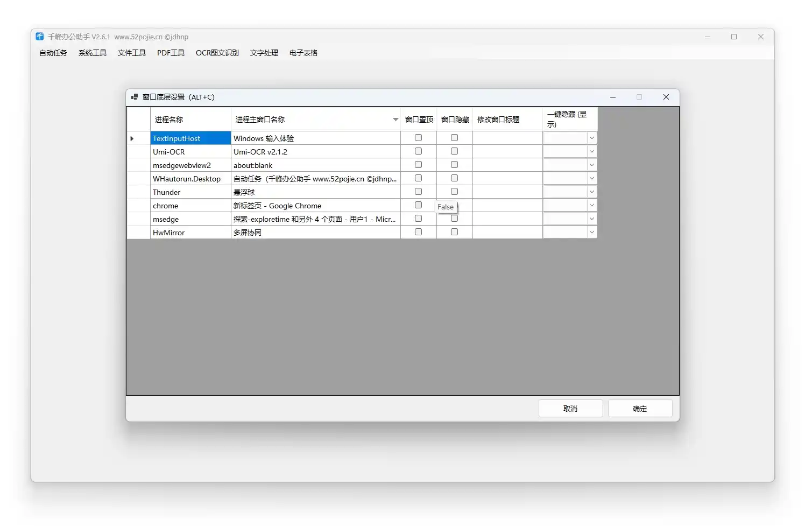This screenshot has height=526, width=812.
Task: Open 一键隐藏 dropdown for chrome
Action: 591,205
